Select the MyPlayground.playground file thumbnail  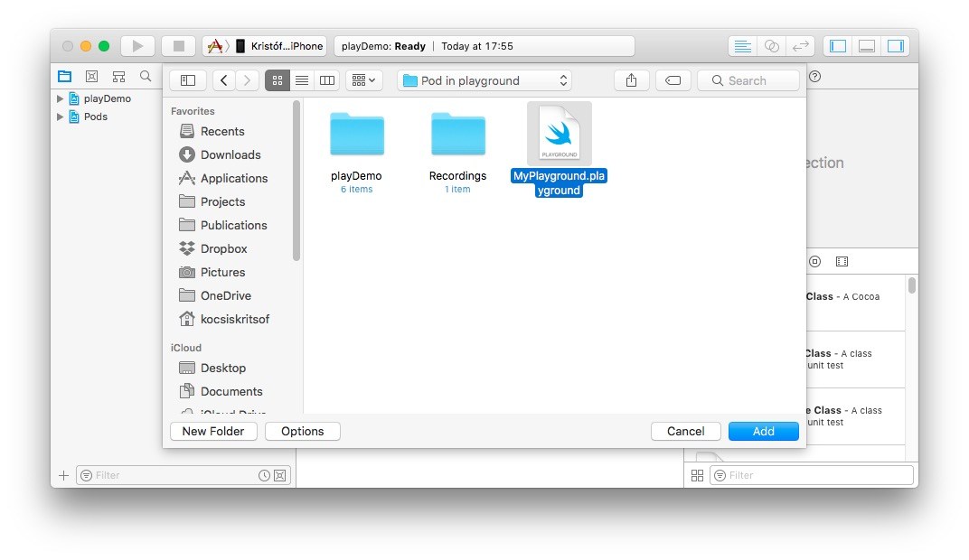point(559,133)
